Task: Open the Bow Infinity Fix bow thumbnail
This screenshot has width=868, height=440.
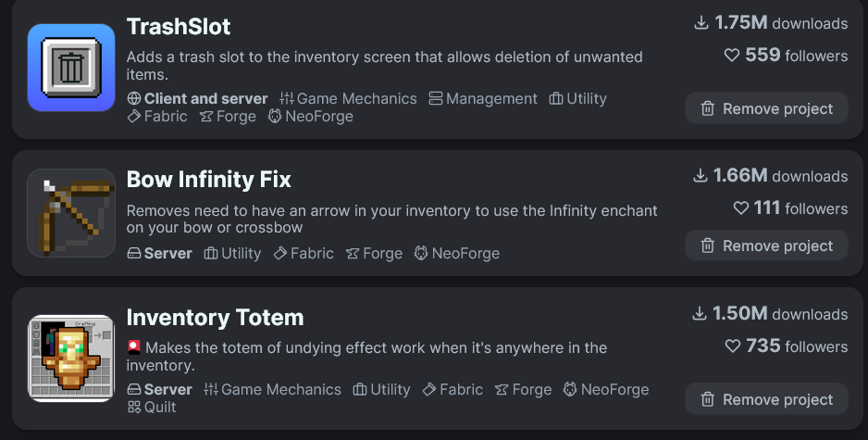Action: click(71, 212)
